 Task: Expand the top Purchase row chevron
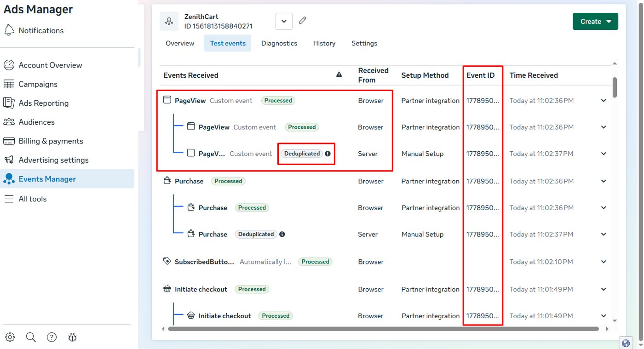604,181
